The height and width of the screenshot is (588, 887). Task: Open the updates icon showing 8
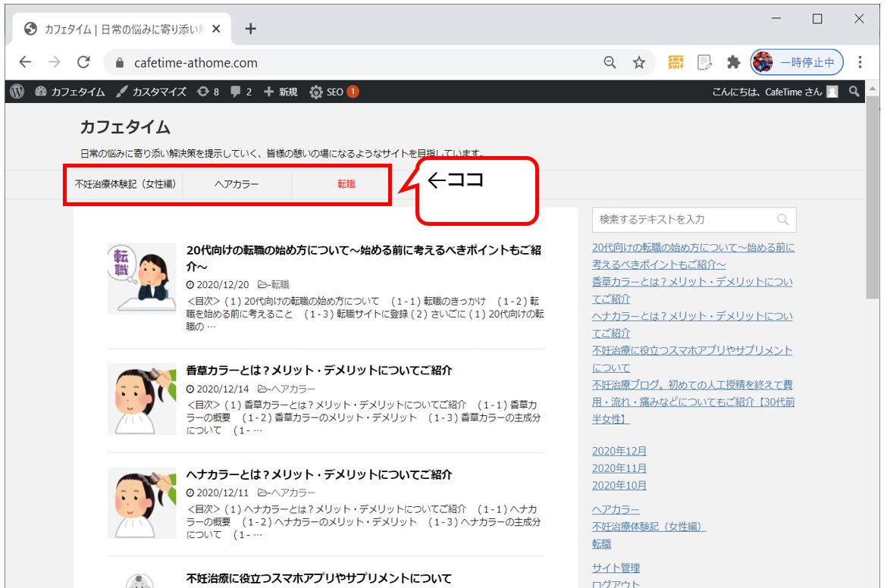208,92
